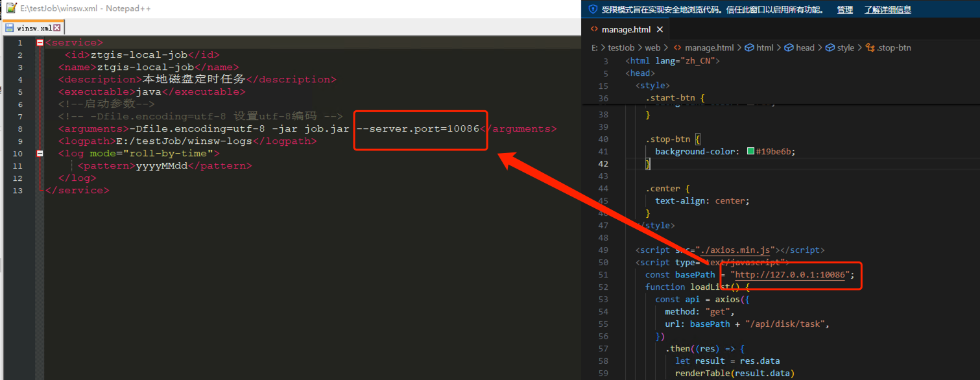The image size is (980, 380).
Task: Open the testJob folder breadcrumb
Action: click(621, 48)
